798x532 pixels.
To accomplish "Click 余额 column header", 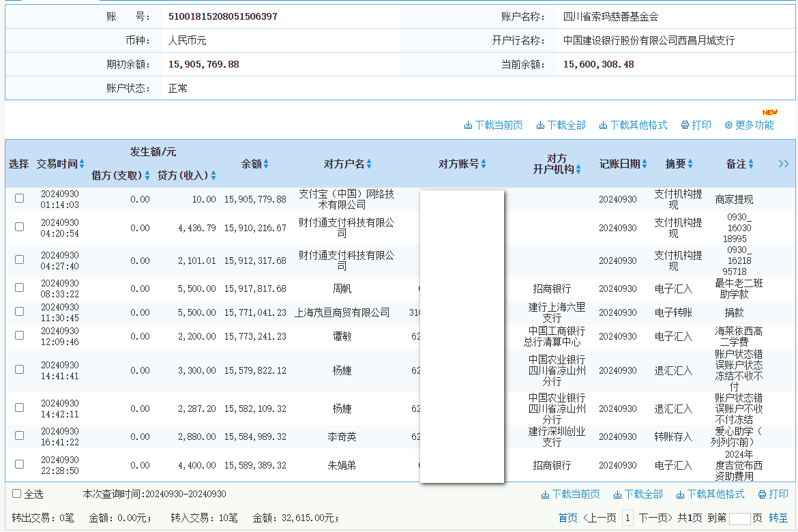I will (x=252, y=164).
